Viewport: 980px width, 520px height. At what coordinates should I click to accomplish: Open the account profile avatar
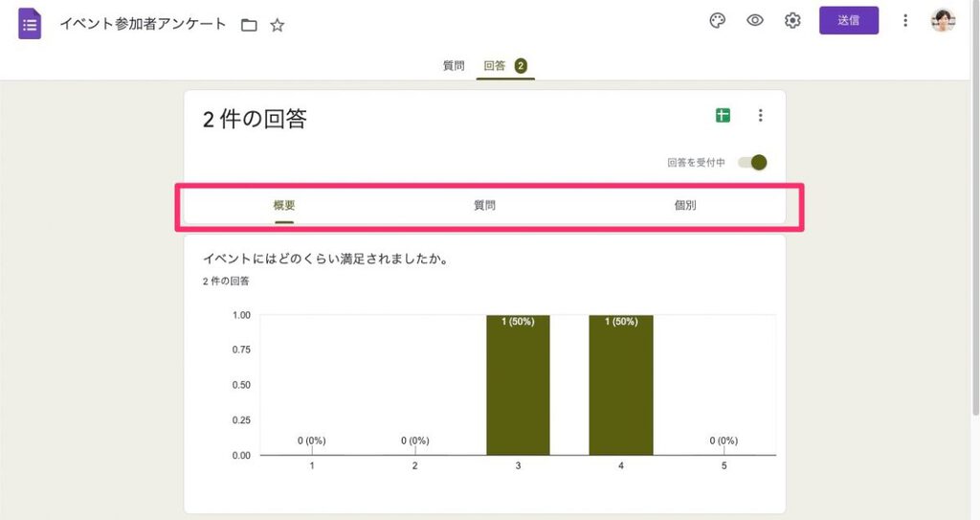click(943, 21)
